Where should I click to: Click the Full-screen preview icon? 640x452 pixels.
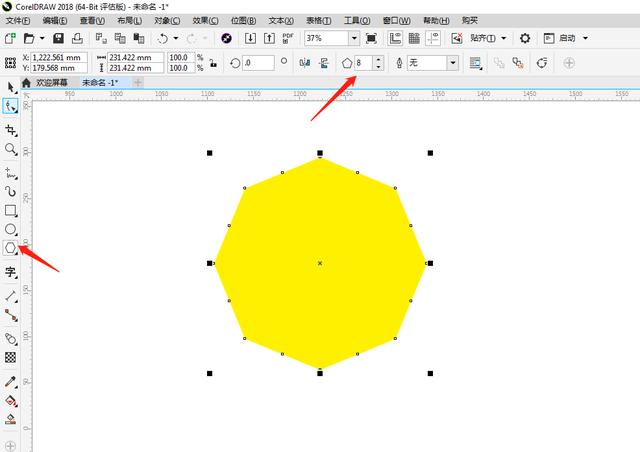click(x=371, y=38)
